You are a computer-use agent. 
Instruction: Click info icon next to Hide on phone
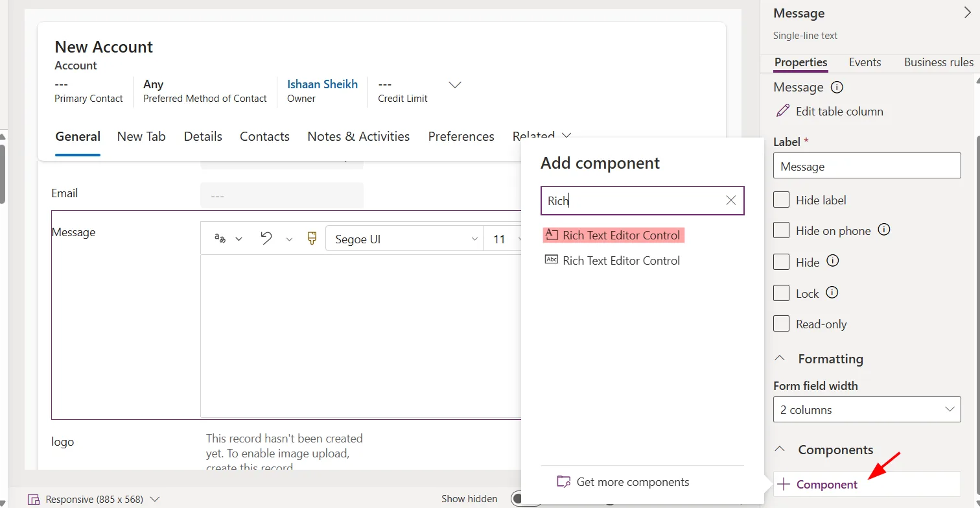pos(883,230)
